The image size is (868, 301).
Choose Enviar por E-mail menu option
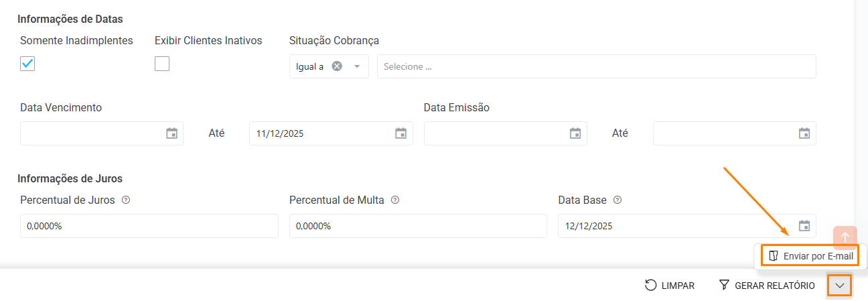pos(810,256)
